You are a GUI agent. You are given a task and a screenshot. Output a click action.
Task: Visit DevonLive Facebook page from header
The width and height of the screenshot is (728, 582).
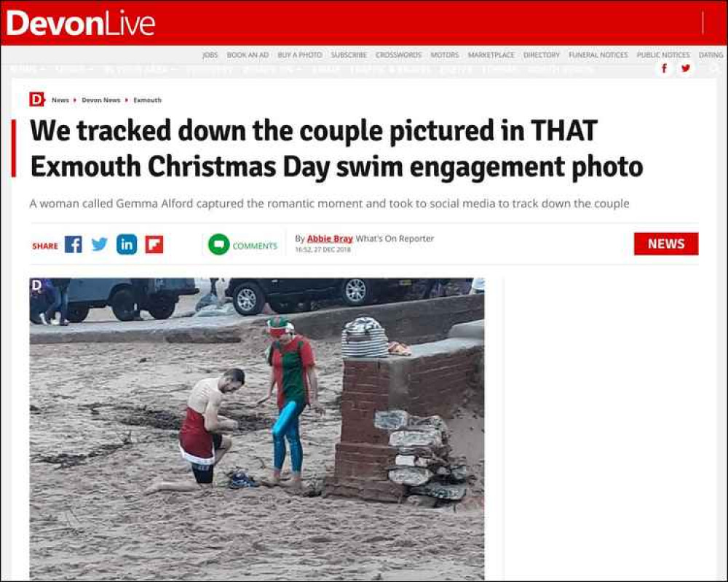pos(665,68)
